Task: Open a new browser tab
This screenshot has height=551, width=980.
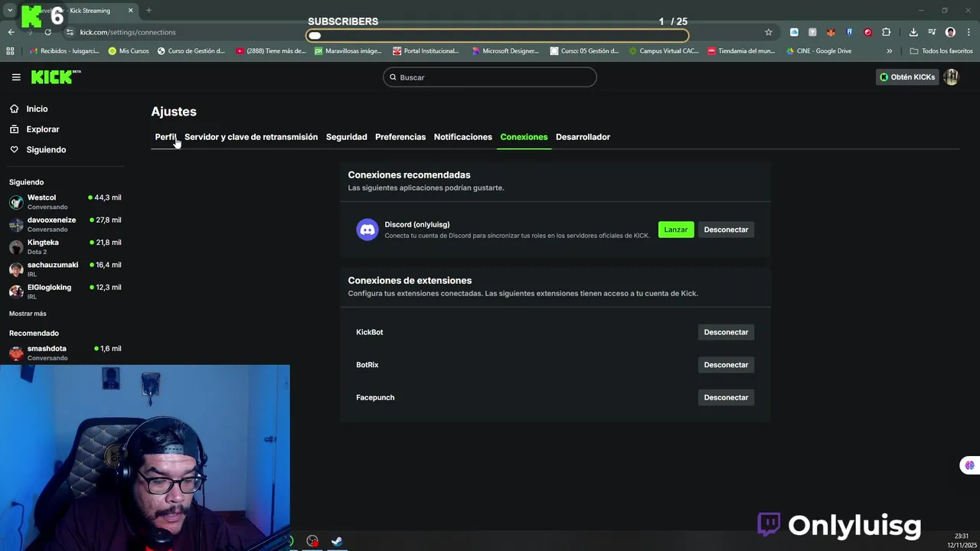Action: [149, 11]
